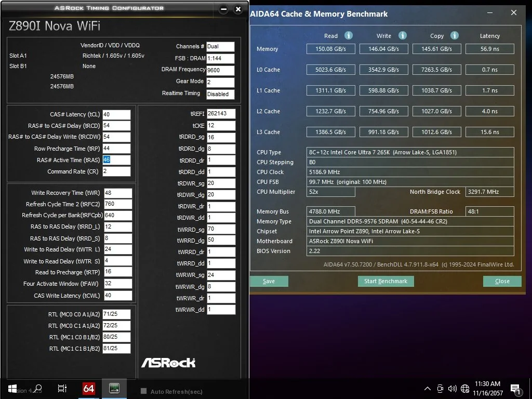Open the notification center icon
532x399 pixels.
(x=515, y=390)
